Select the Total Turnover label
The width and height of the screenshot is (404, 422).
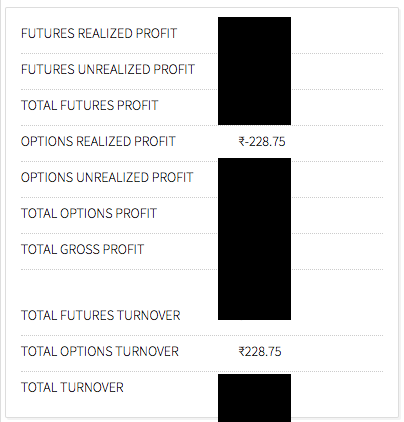click(72, 388)
